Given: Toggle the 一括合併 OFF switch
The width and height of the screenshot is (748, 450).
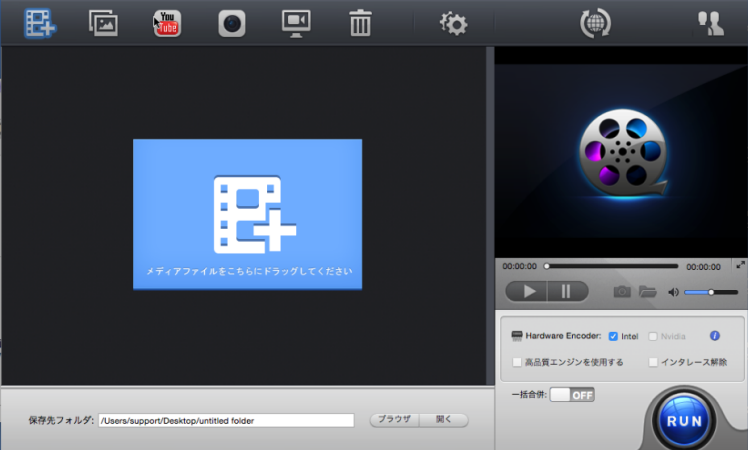Looking at the screenshot, I should [572, 395].
